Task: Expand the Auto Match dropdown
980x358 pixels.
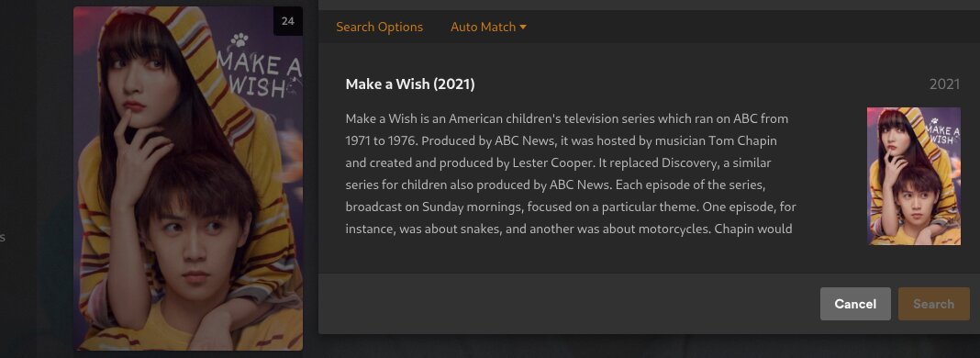Action: click(x=488, y=27)
